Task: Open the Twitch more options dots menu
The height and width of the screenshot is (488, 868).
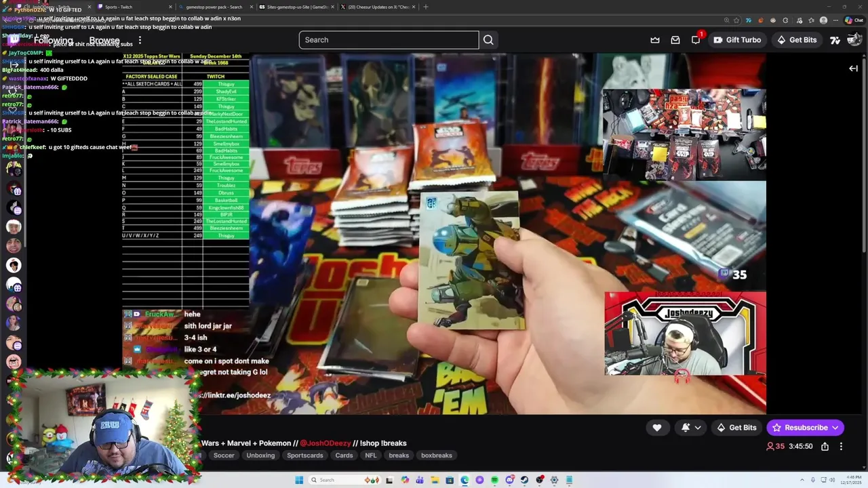Action: (x=140, y=40)
